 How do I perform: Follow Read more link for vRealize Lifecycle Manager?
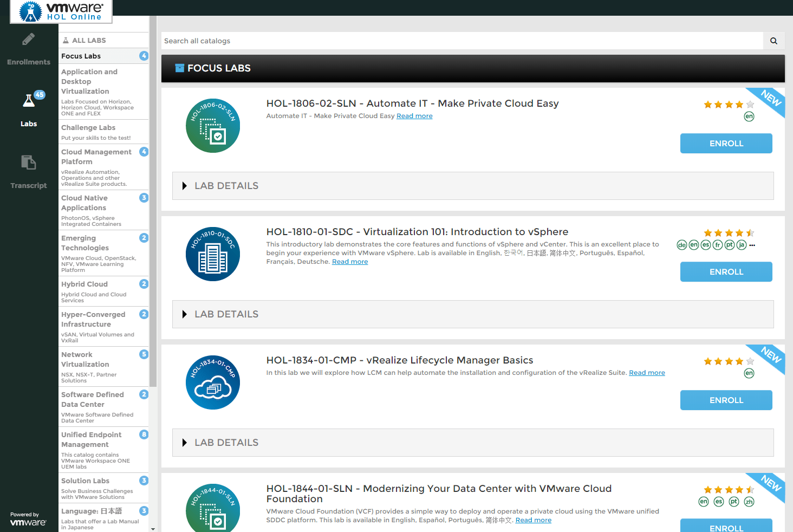(647, 373)
